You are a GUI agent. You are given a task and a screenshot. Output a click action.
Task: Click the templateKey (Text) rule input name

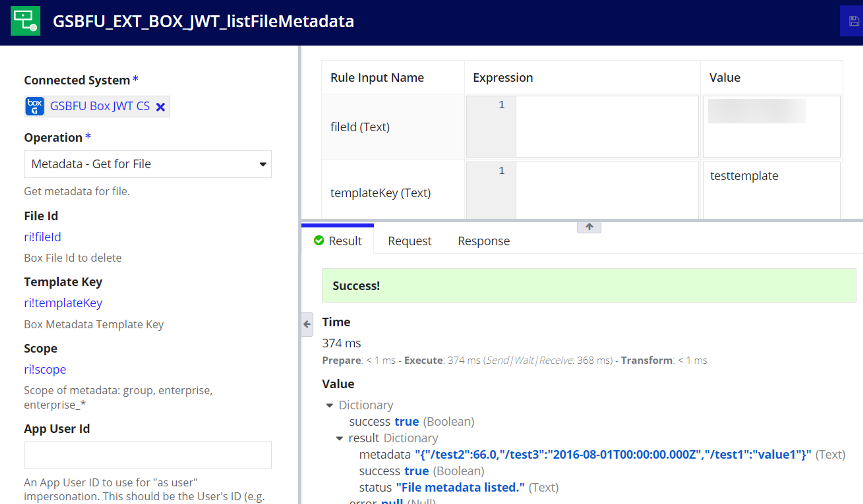(x=380, y=193)
